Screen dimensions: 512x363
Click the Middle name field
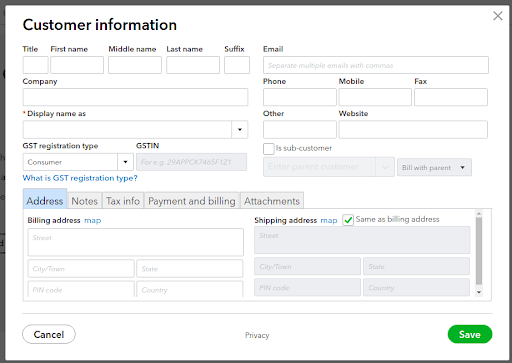[135, 65]
